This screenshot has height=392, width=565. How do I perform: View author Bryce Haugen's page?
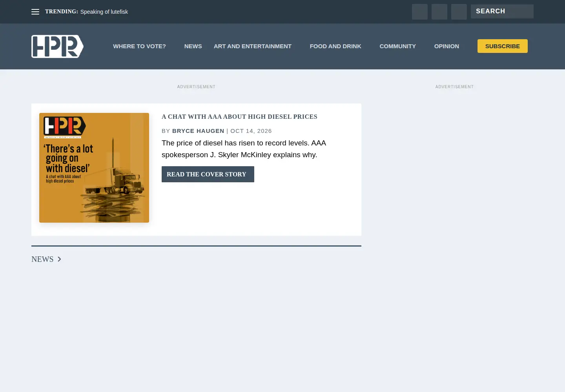[x=198, y=131]
